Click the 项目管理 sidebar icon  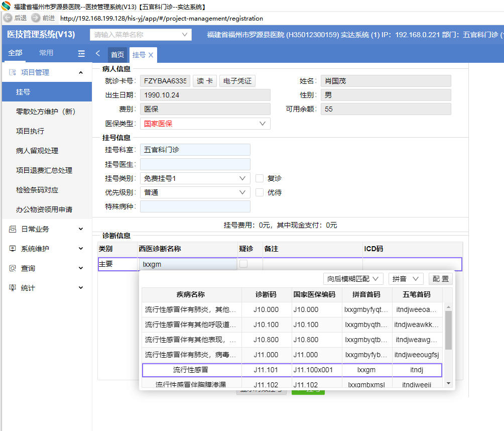coord(13,72)
